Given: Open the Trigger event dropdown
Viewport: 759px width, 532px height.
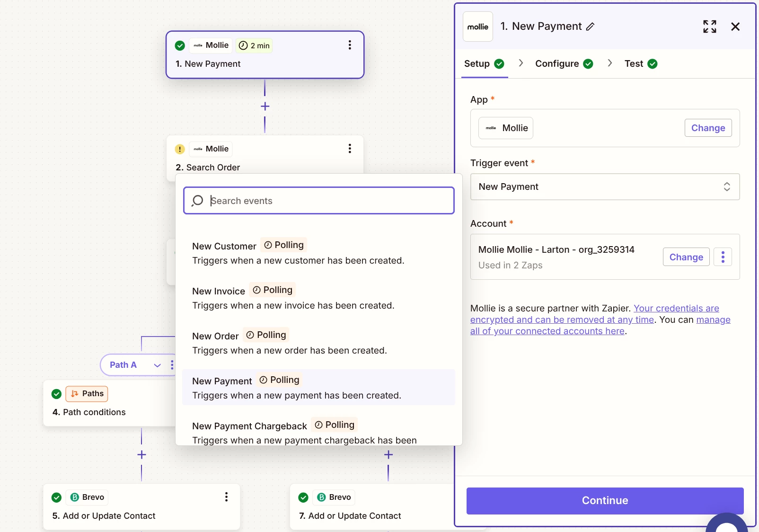Looking at the screenshot, I should pyautogui.click(x=605, y=187).
